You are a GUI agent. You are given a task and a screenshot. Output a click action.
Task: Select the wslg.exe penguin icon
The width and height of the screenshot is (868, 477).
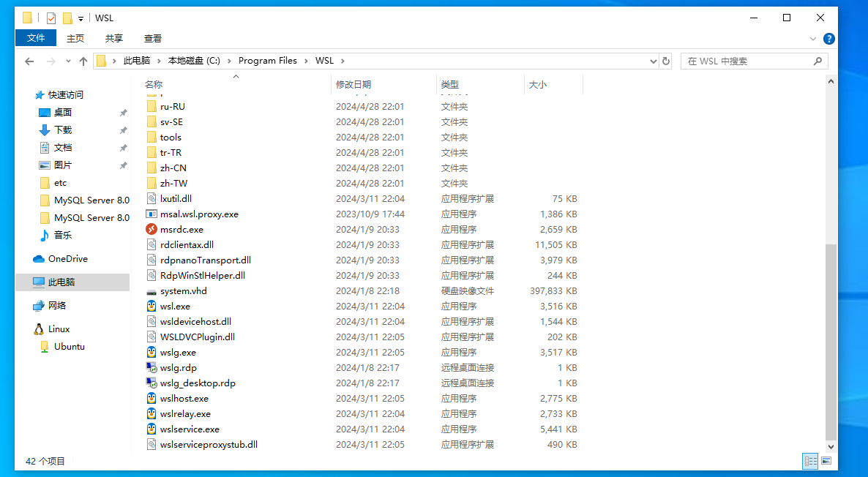click(x=151, y=352)
